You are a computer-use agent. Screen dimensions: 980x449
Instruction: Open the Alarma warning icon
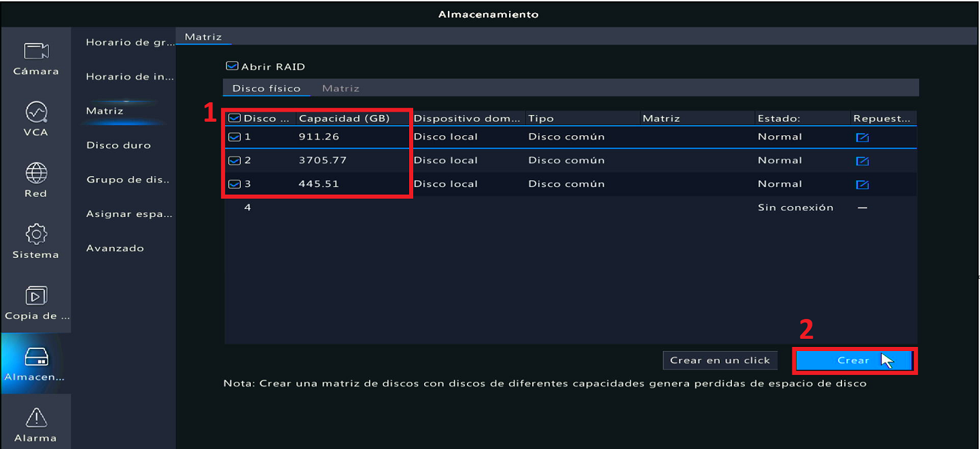coord(35,422)
